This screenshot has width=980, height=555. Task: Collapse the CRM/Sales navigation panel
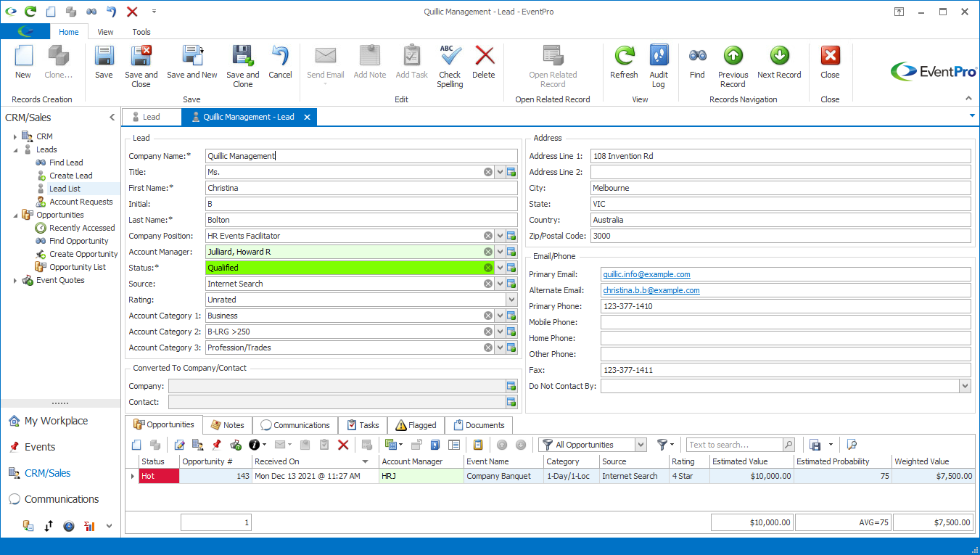pyautogui.click(x=112, y=118)
